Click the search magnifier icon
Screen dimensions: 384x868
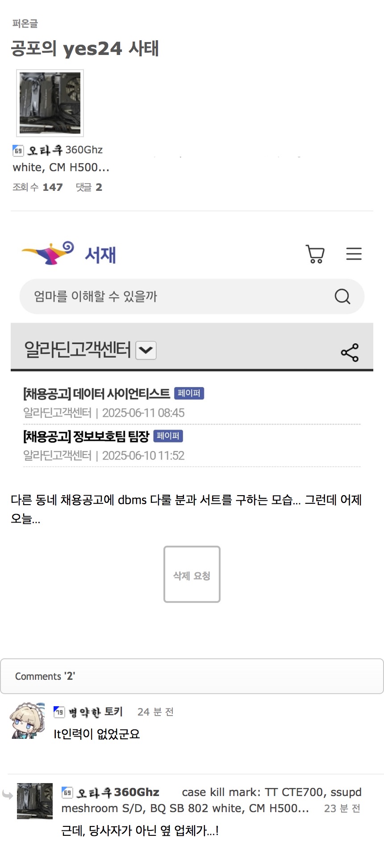342,296
